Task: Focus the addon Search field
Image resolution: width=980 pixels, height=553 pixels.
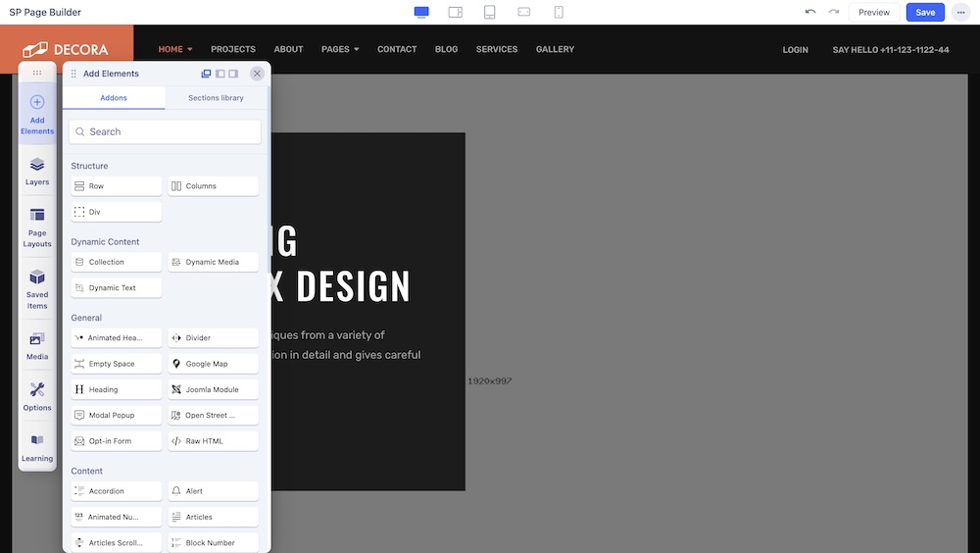Action: 165,132
